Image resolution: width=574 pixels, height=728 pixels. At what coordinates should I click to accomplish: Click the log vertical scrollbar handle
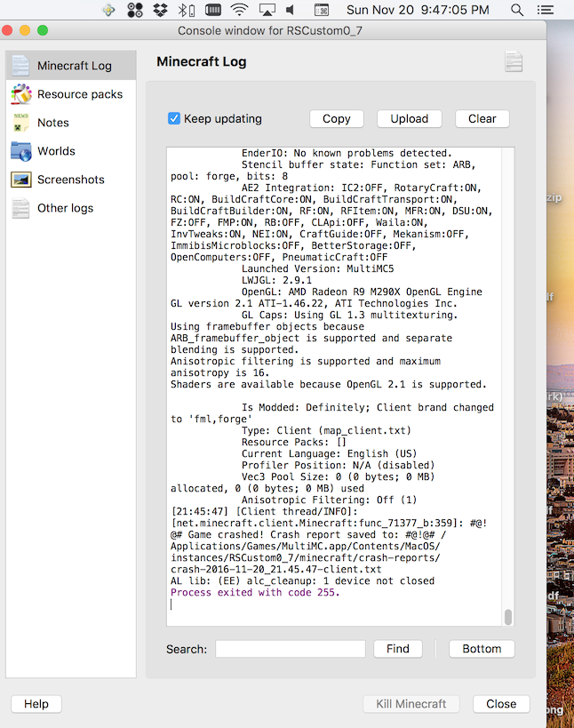click(x=508, y=617)
